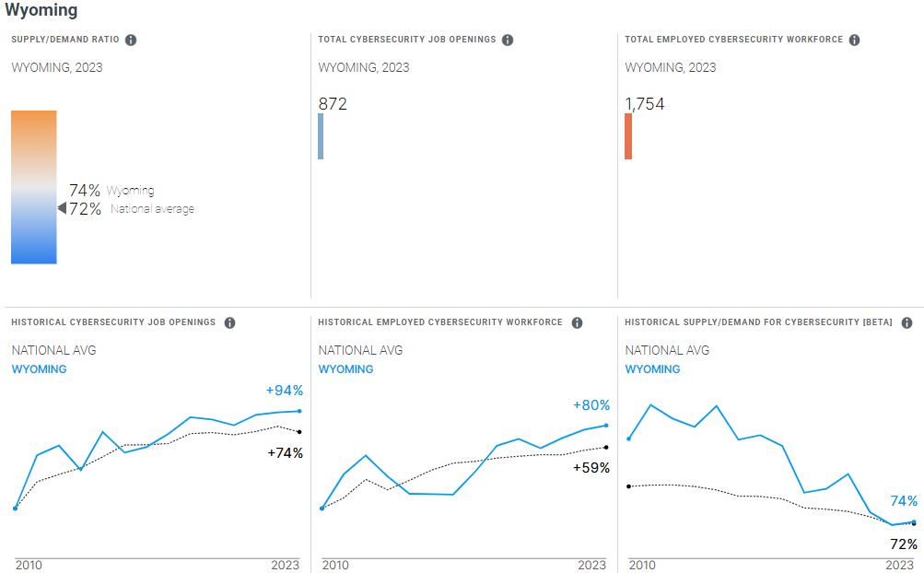Select the orange employed workforce bar

pos(628,135)
